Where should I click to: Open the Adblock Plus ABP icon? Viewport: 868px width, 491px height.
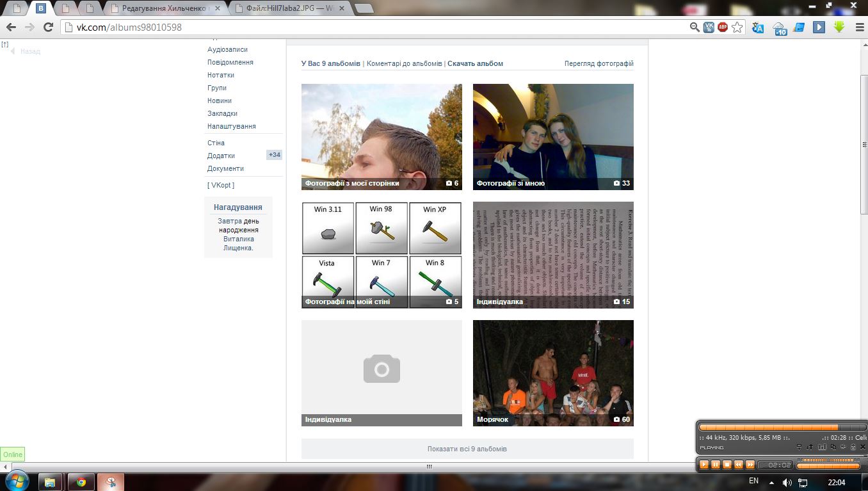[723, 27]
